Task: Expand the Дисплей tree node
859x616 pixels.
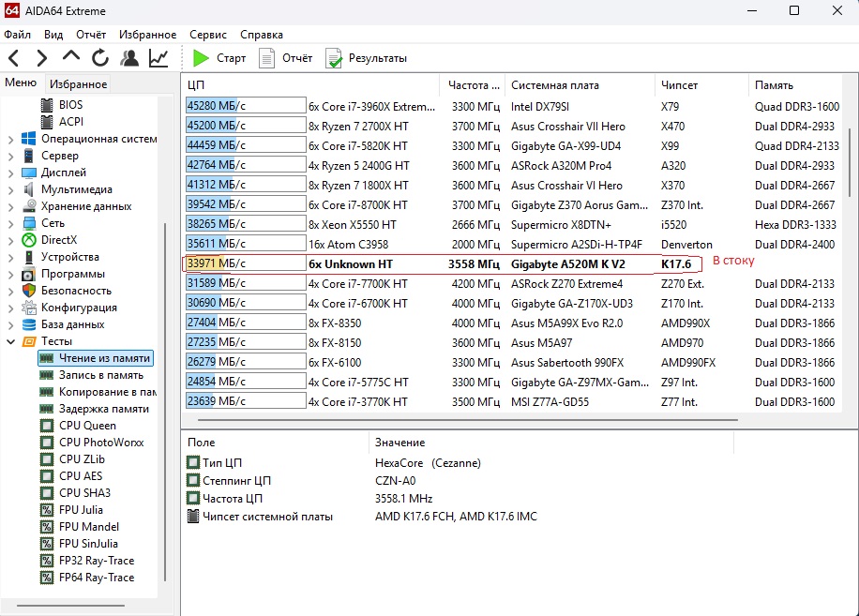Action: [x=11, y=173]
